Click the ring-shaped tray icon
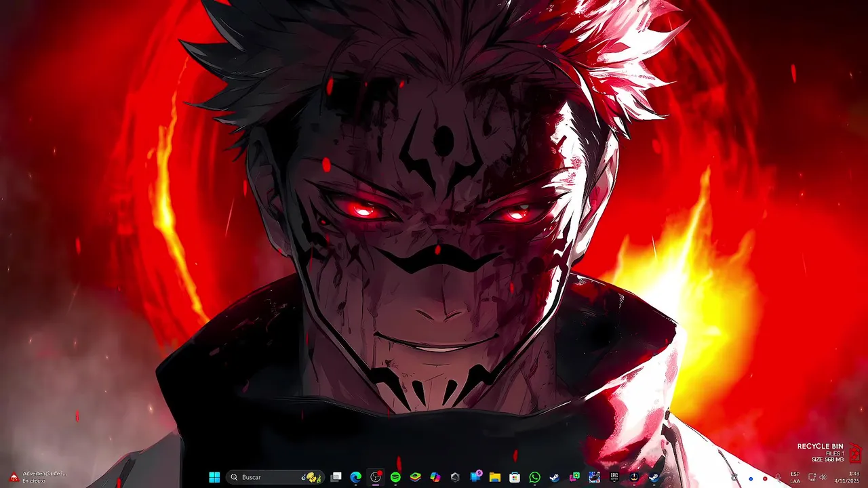This screenshot has height=488, width=868. click(x=734, y=478)
